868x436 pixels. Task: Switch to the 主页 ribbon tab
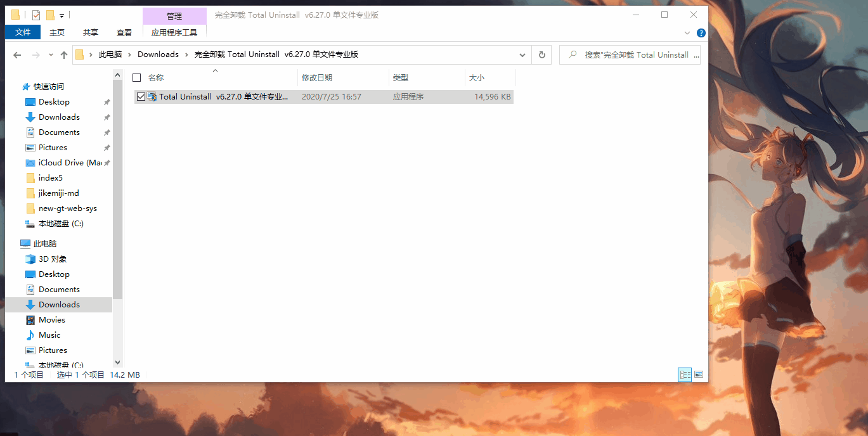click(57, 32)
